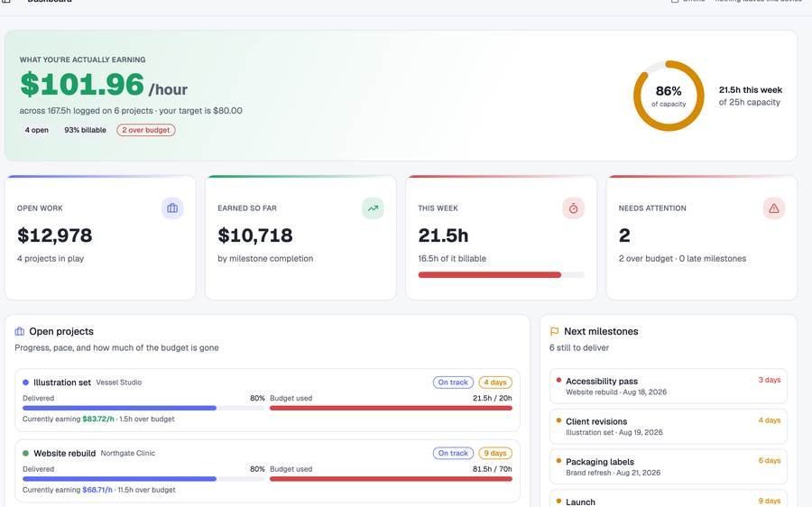Click '6 still to deliver' text
This screenshot has height=507, width=812.
point(579,348)
